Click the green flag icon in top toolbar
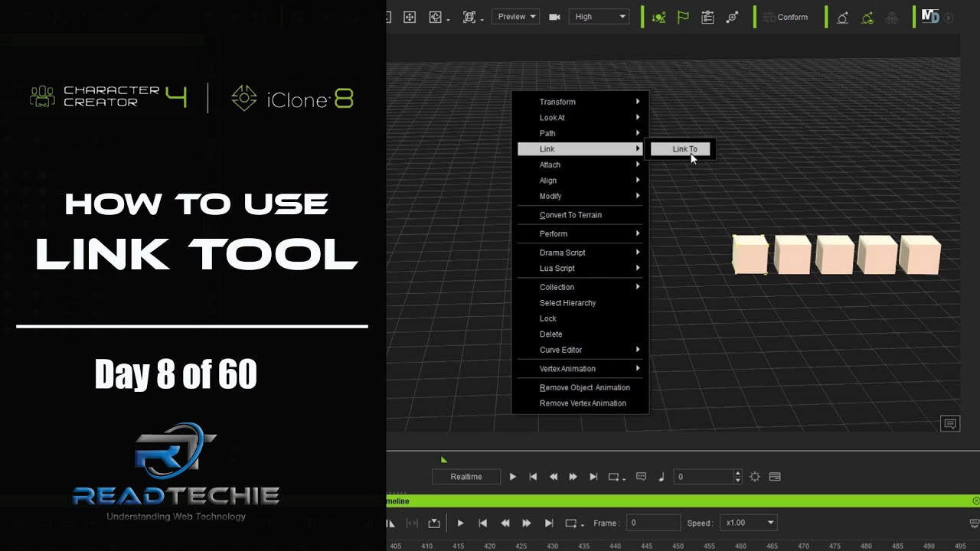 tap(683, 17)
